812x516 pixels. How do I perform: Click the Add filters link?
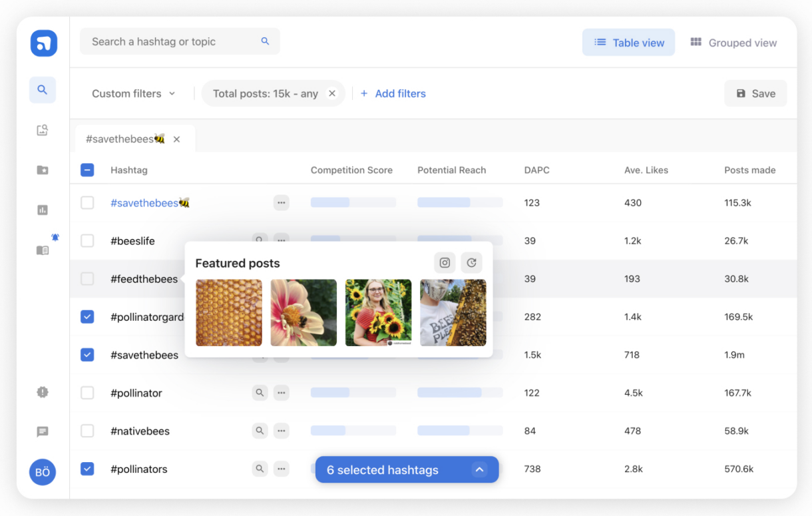tap(393, 94)
